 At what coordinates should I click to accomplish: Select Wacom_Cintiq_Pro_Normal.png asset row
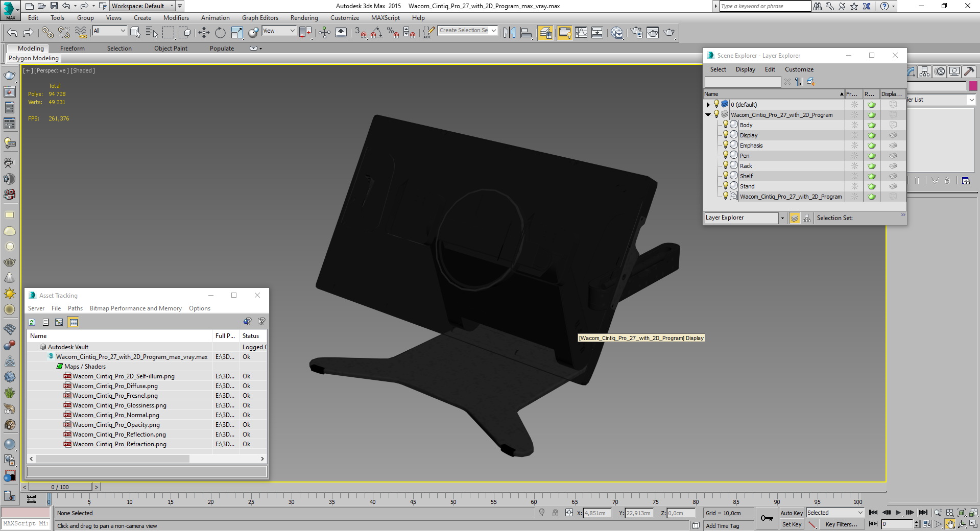pos(147,415)
